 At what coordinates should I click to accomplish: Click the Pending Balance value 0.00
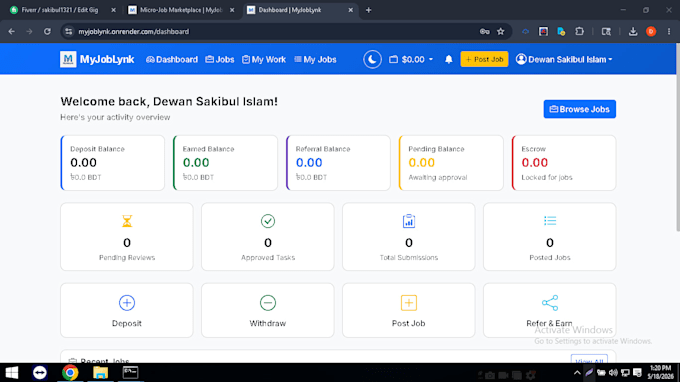click(422, 163)
